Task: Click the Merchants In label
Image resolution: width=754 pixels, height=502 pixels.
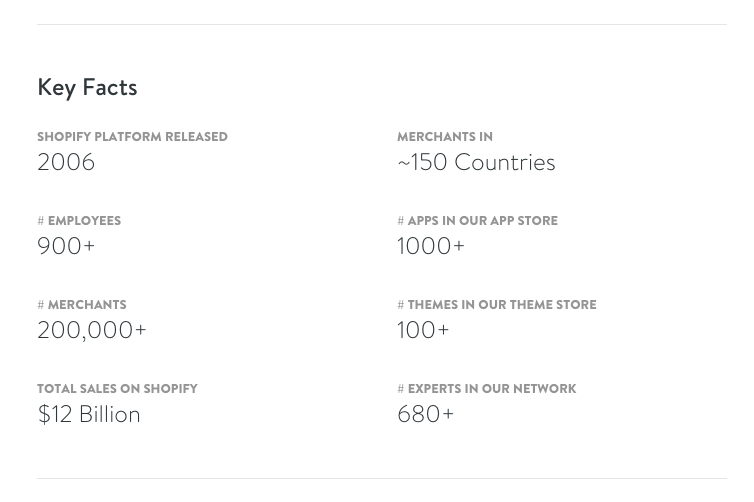Action: (x=445, y=137)
